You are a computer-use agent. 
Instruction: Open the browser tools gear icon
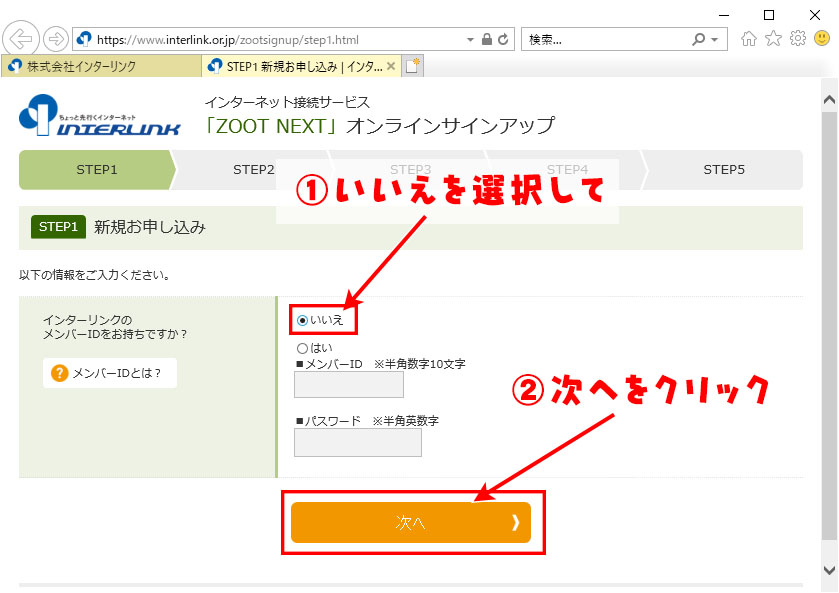click(798, 39)
